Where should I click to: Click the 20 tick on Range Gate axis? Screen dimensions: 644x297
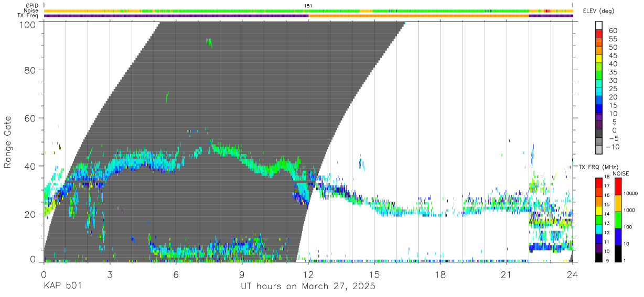click(x=30, y=214)
